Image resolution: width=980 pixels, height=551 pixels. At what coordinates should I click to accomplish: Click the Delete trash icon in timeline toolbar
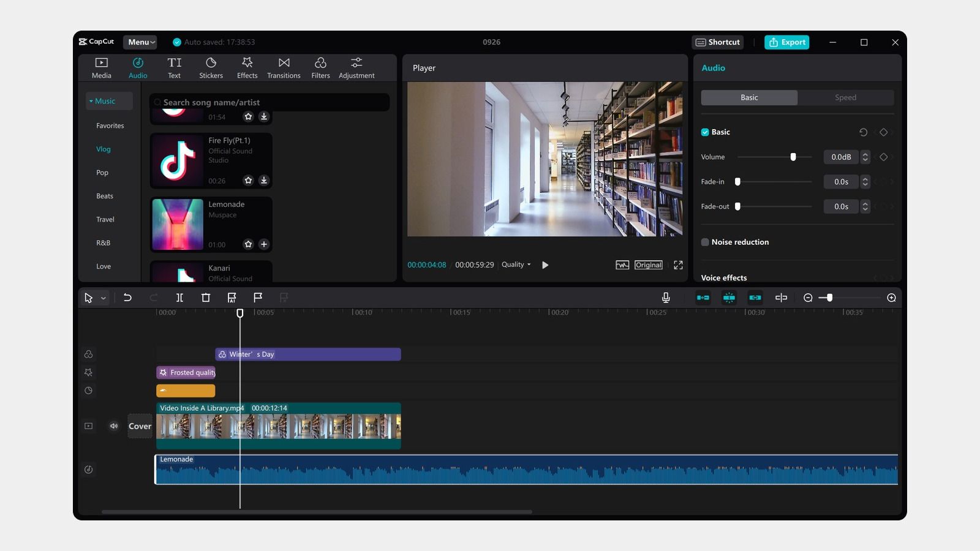coord(206,298)
